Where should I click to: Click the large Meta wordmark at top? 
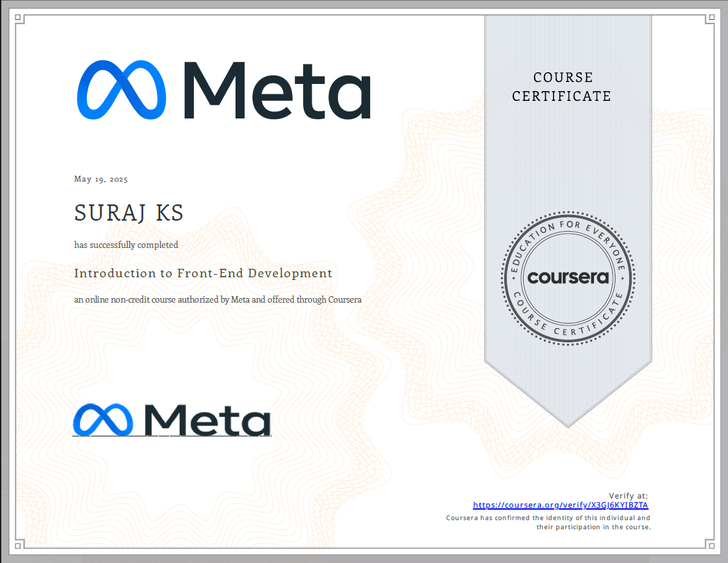[x=277, y=90]
